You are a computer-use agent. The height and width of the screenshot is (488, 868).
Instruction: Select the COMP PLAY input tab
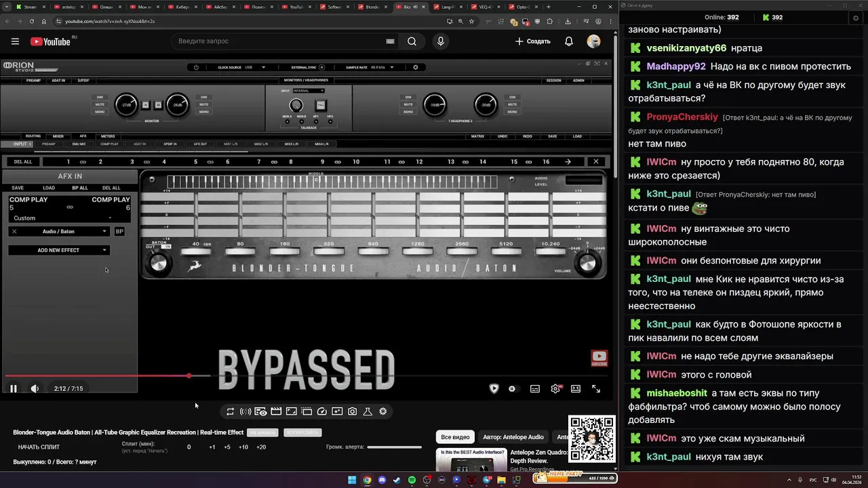coord(109,144)
